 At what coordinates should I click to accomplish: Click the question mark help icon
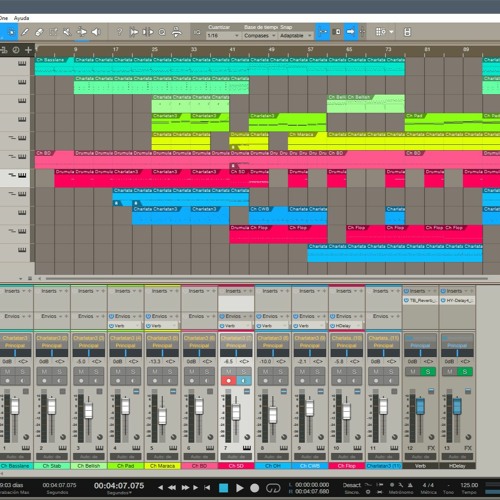[119, 32]
